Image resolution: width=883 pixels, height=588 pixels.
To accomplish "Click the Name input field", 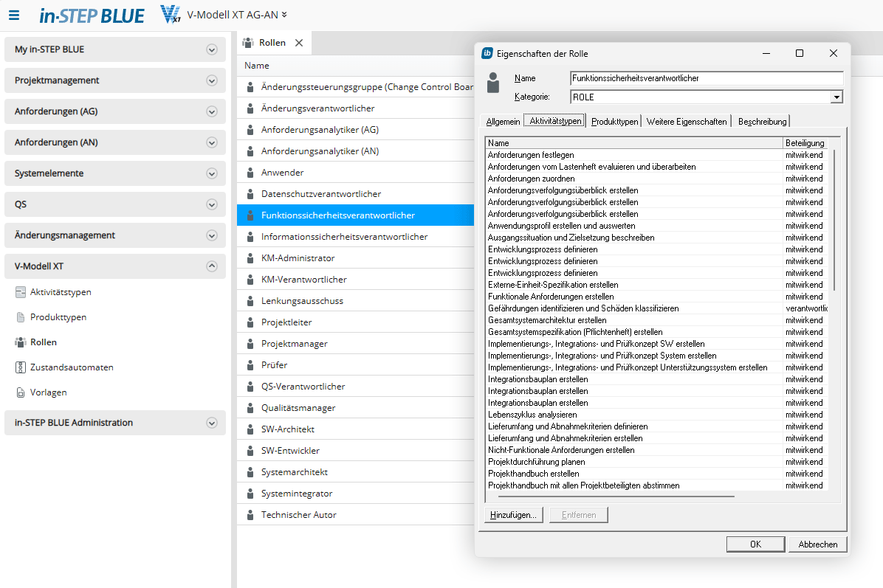I will pos(706,78).
